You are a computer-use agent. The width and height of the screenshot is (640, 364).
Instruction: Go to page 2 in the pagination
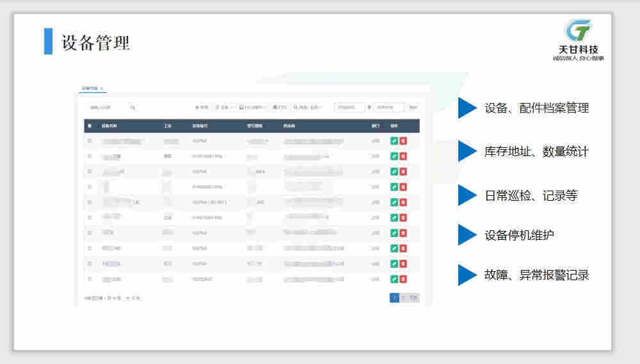coord(403,297)
